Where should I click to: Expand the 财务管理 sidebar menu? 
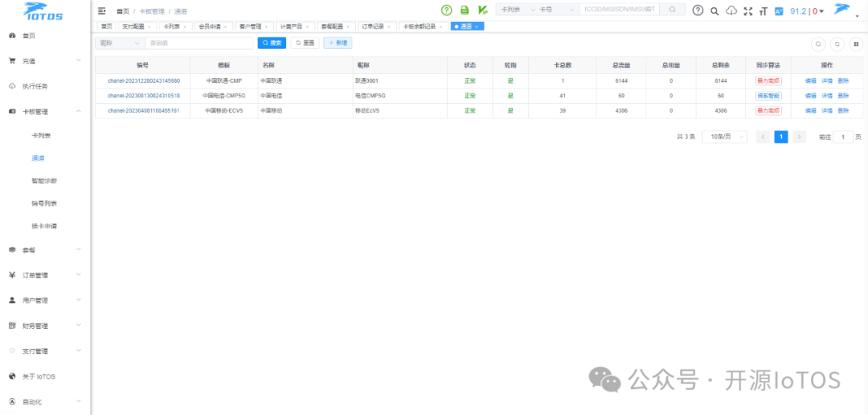[45, 326]
